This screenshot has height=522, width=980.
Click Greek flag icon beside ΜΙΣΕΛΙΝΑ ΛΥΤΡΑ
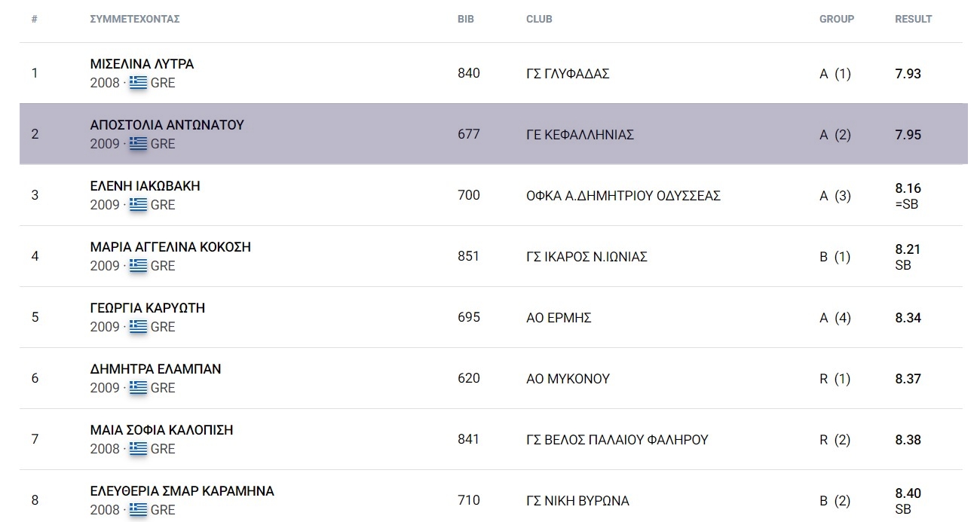(138, 83)
